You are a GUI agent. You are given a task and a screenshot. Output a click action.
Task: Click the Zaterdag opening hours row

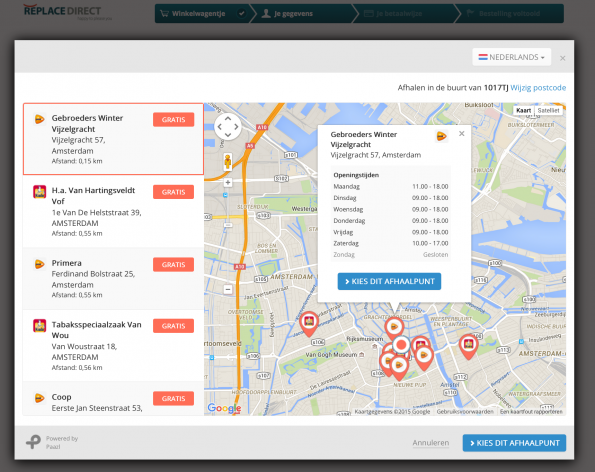coord(390,243)
